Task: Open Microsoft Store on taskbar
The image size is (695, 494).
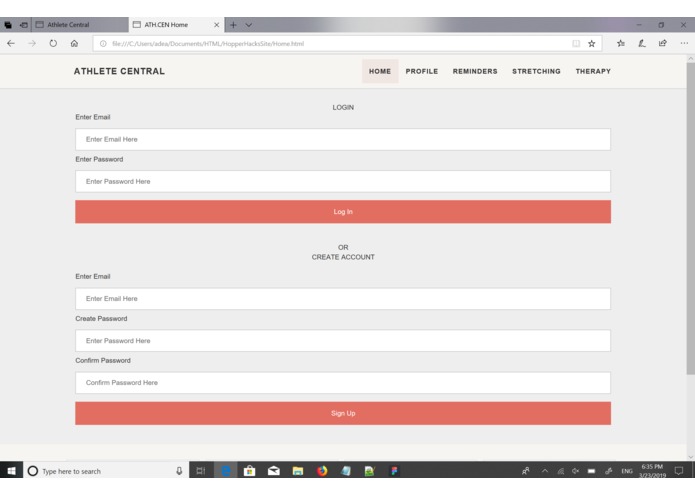Action: [x=250, y=471]
